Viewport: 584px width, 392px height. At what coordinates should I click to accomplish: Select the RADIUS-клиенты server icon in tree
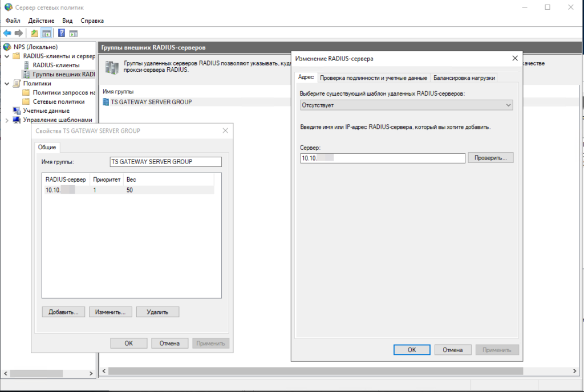click(26, 65)
